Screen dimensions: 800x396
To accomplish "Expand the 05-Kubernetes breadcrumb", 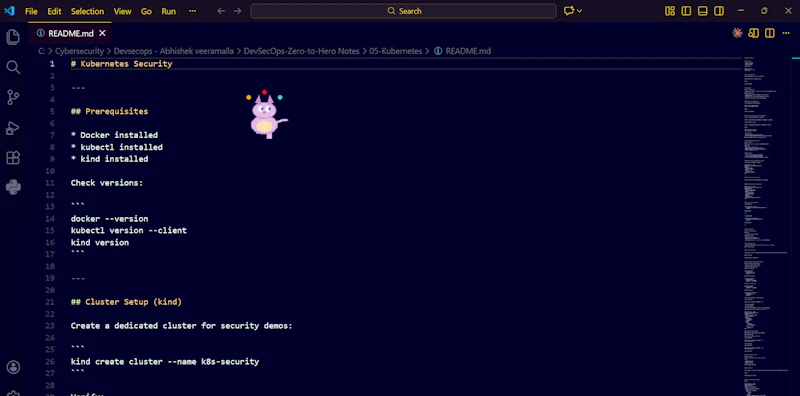I will tap(396, 51).
